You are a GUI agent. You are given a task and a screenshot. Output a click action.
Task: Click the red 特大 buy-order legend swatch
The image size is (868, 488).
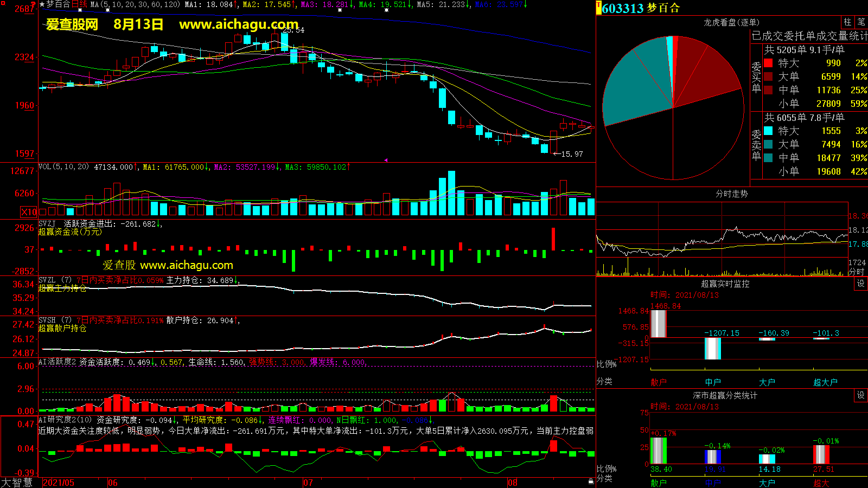[768, 63]
